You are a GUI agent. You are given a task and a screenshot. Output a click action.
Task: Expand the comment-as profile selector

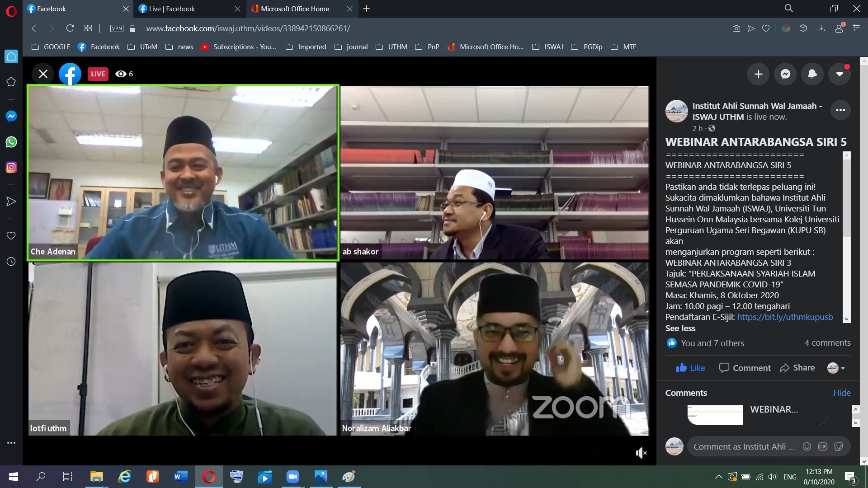[x=836, y=368]
